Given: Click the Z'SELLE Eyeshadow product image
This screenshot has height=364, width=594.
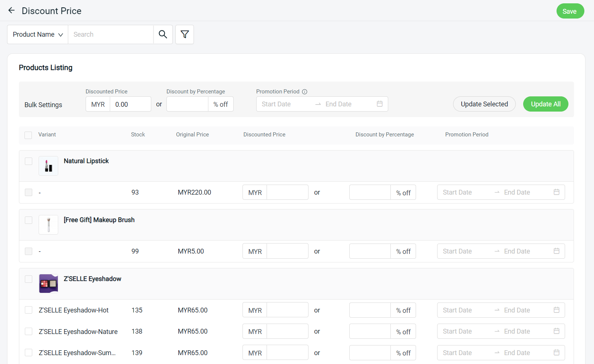Looking at the screenshot, I should (x=48, y=284).
